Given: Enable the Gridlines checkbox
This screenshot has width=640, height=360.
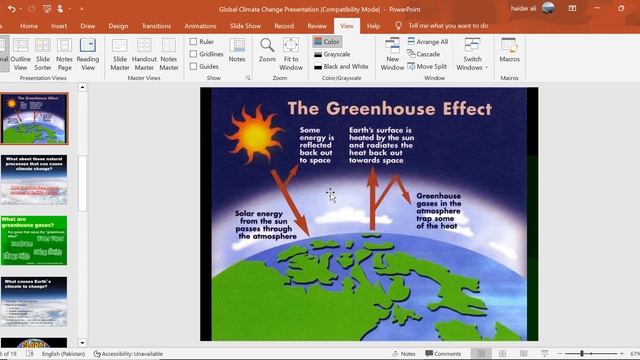Looking at the screenshot, I should tap(193, 54).
